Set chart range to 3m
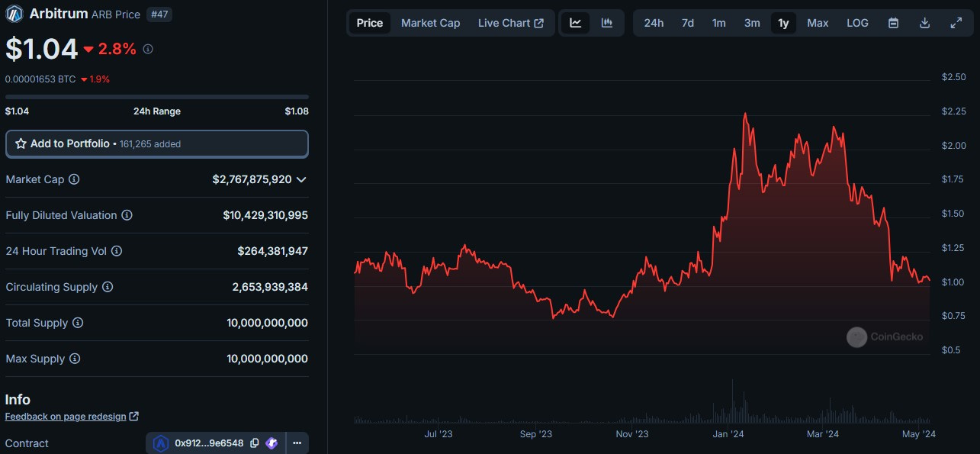Screen dimensions: 980x454 point(752,23)
